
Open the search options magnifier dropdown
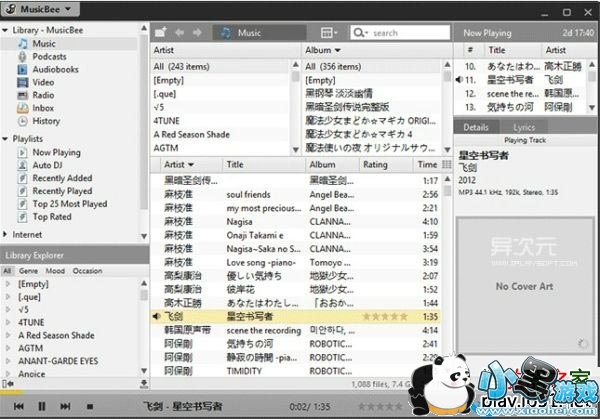[360, 33]
